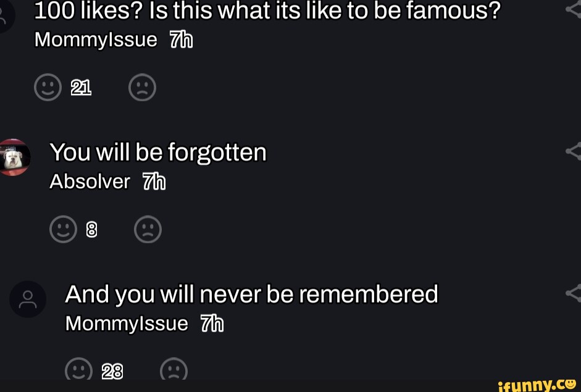Select the "You will be forgotten" comment text
Screen dimensions: 581x392
click(x=158, y=152)
